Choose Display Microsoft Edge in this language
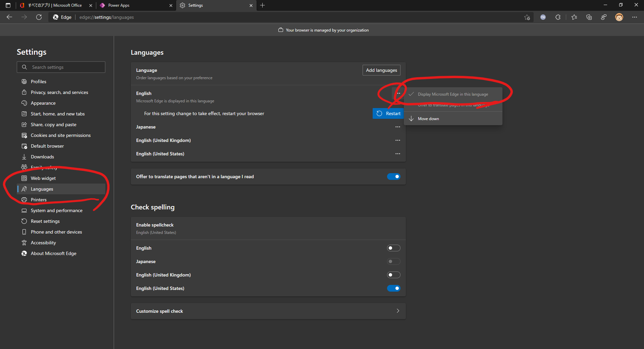This screenshot has width=644, height=349. click(453, 94)
